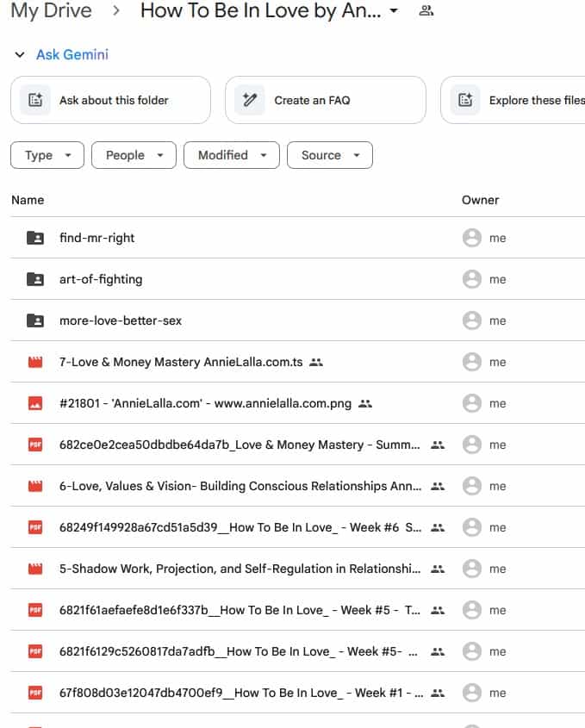Open the folder name dropdown arrow in breadcrumb
Screen dimensions: 585x728
[x=394, y=11]
